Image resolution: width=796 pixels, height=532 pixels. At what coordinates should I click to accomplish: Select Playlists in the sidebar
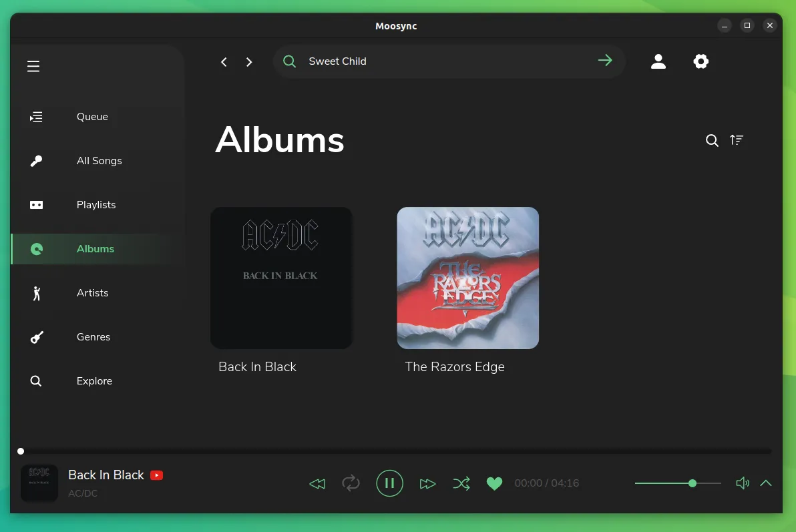tap(97, 205)
